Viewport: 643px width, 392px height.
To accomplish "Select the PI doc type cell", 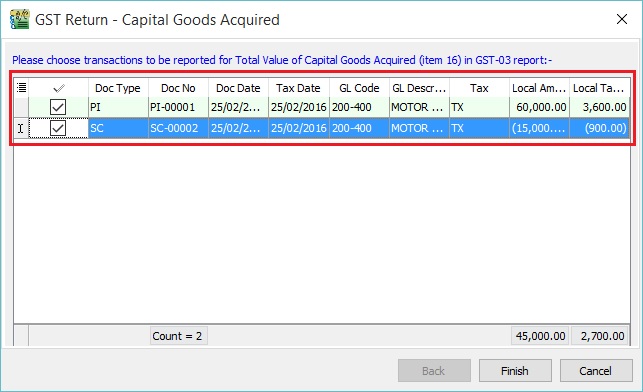I will pyautogui.click(x=118, y=107).
